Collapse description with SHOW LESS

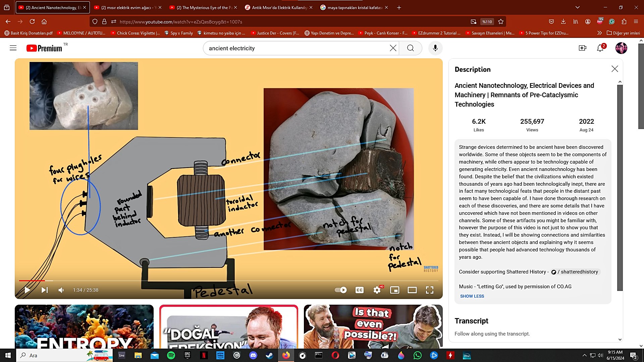point(472,296)
